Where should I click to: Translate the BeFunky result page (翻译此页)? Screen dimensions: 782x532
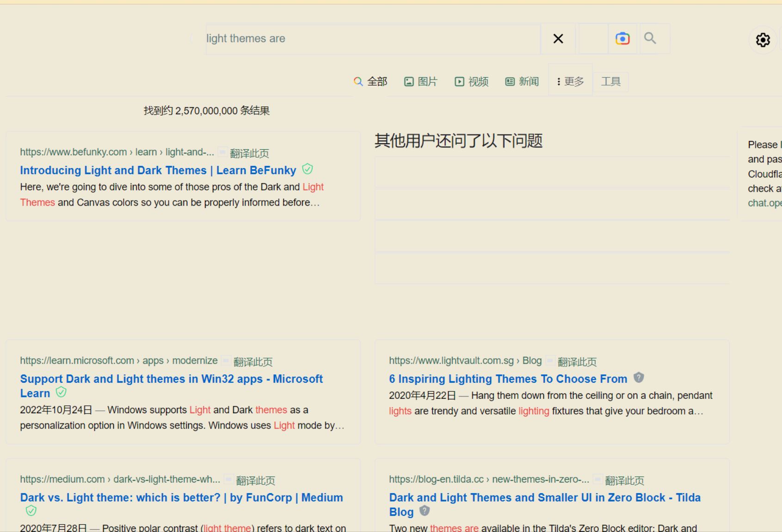tap(249, 153)
